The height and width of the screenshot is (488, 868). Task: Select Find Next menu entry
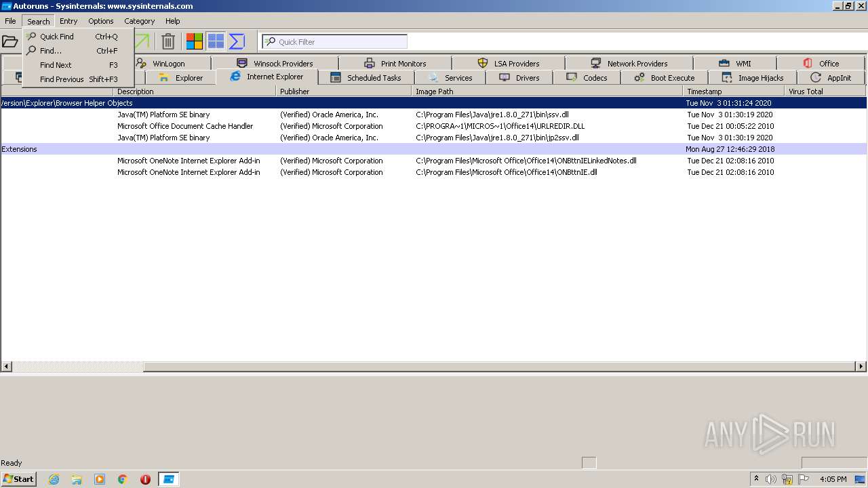coord(79,65)
